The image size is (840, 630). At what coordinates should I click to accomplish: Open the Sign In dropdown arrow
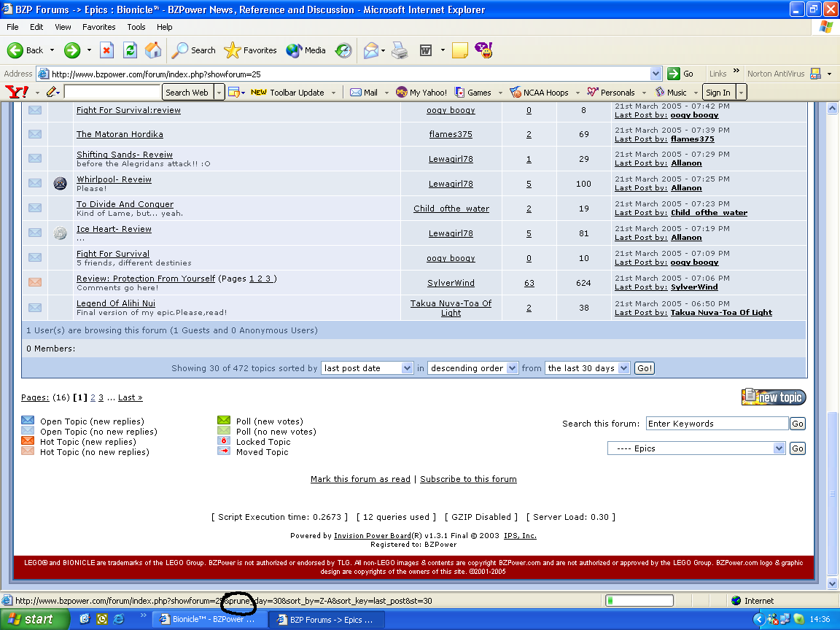point(741,92)
